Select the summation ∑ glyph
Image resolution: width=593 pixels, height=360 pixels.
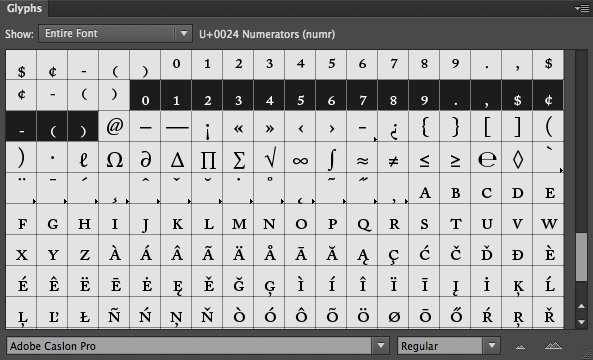(x=238, y=157)
